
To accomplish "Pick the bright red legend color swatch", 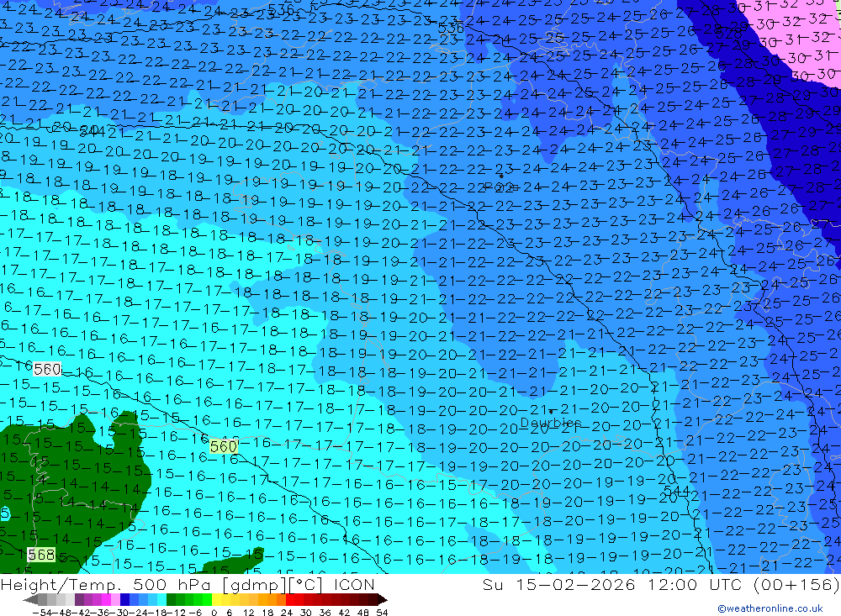I will (x=290, y=600).
